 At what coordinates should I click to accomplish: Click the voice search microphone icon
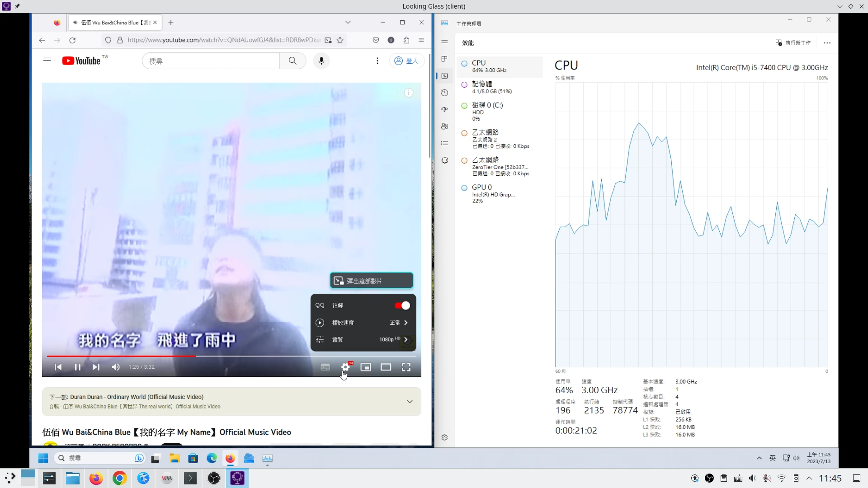(x=321, y=61)
